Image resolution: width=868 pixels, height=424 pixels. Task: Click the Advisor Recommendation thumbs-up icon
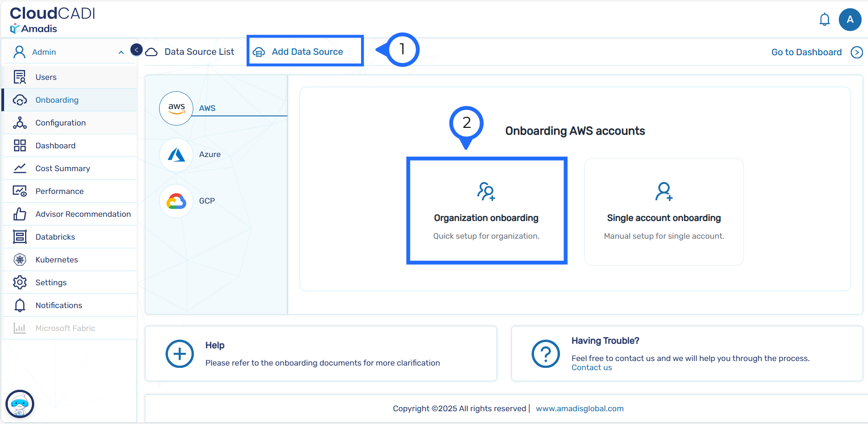coord(20,214)
